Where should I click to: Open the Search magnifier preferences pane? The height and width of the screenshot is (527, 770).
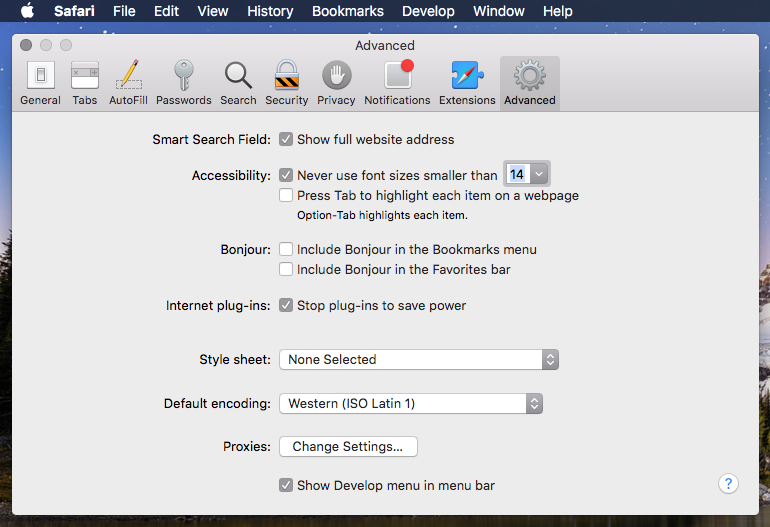point(238,83)
